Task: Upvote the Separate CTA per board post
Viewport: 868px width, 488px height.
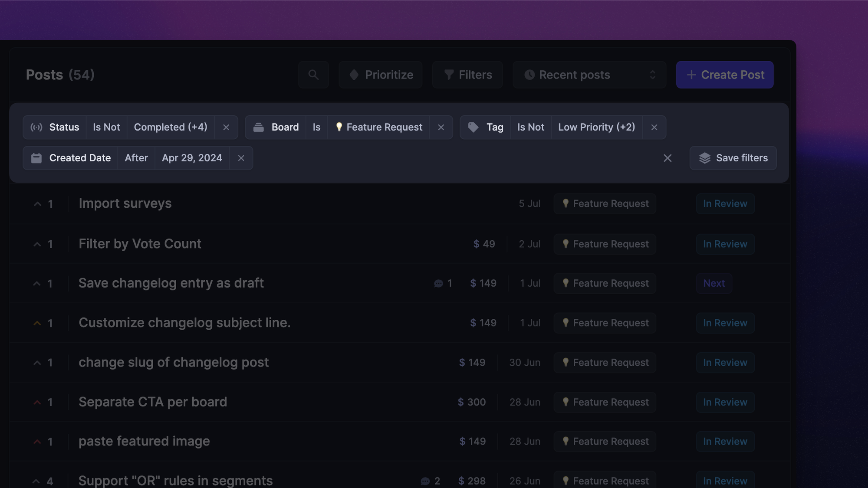Action: pyautogui.click(x=38, y=402)
